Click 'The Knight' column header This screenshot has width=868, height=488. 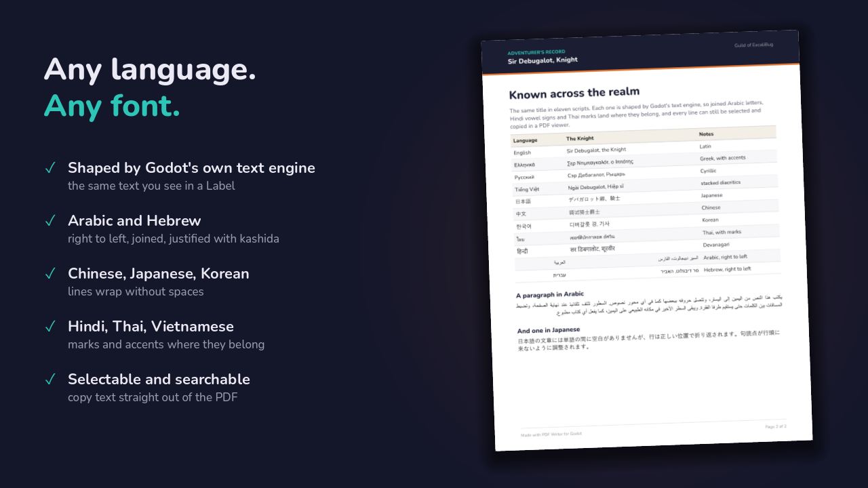point(580,138)
